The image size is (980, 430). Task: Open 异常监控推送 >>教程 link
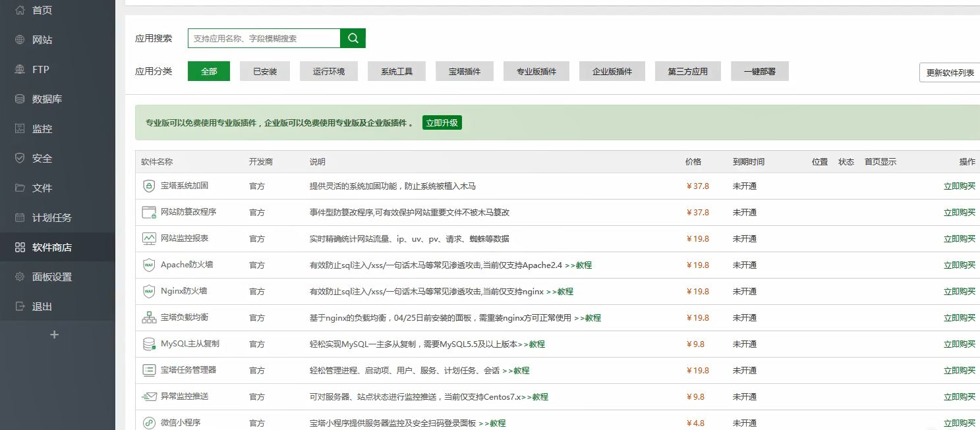[534, 396]
